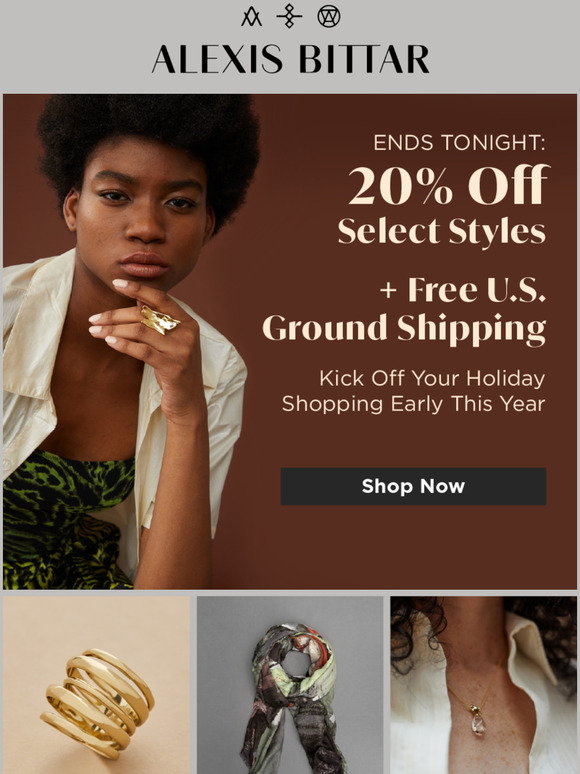Image resolution: width=580 pixels, height=774 pixels.
Task: Click the Free U.S. Ground Shipping text
Action: point(405,309)
